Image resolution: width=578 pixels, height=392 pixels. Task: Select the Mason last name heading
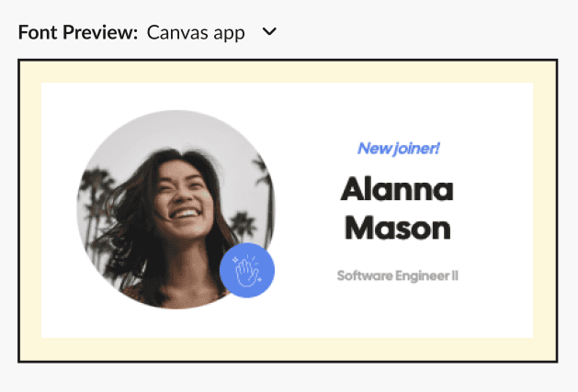[x=398, y=228]
